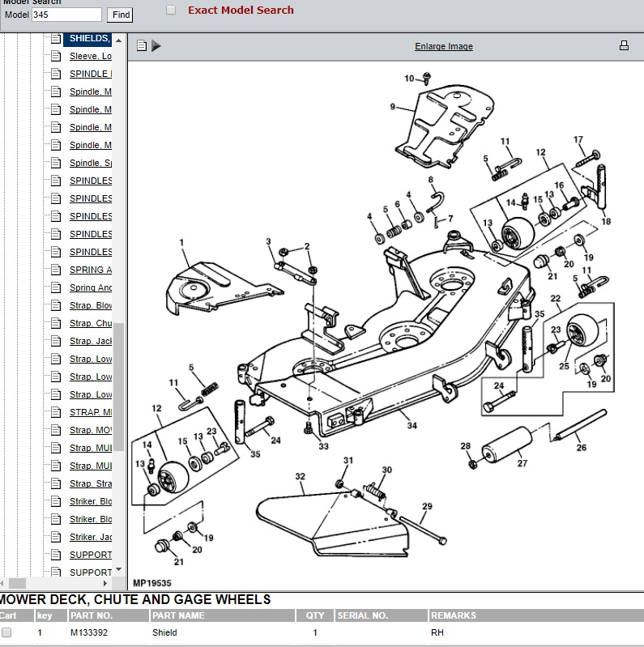Click document icon beside Sleeve entry

tap(55, 56)
